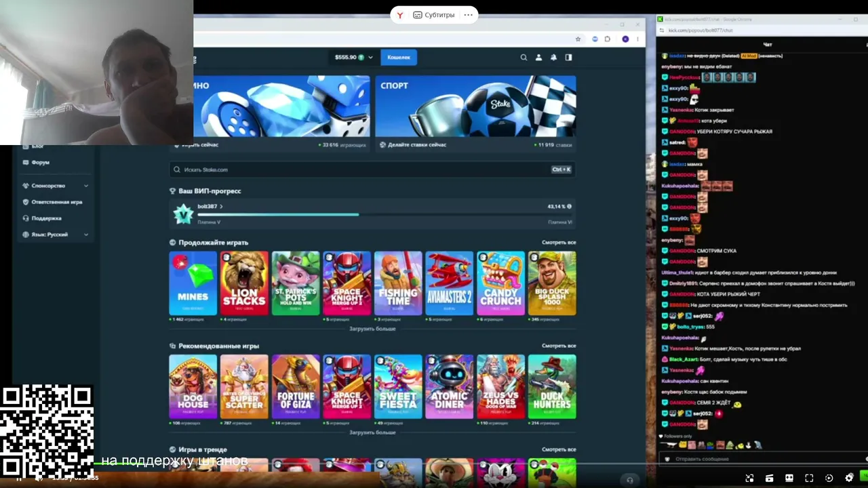Screen dimensions: 868x488
Task: Open the Stake search magnifier icon
Action: click(x=524, y=58)
